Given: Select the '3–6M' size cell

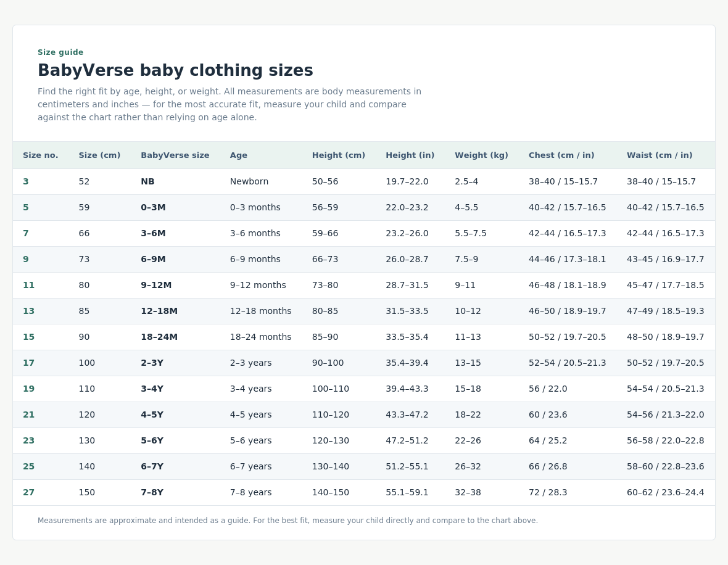Looking at the screenshot, I should tap(153, 234).
